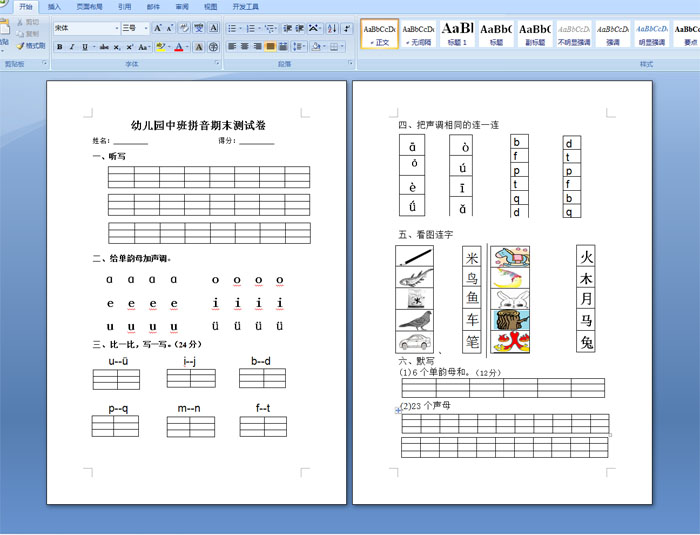
Task: Apply yellow text highlight color
Action: coord(161,47)
